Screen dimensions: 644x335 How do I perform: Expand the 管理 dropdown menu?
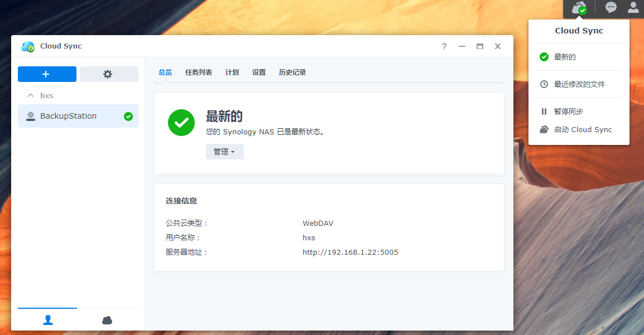coord(225,152)
